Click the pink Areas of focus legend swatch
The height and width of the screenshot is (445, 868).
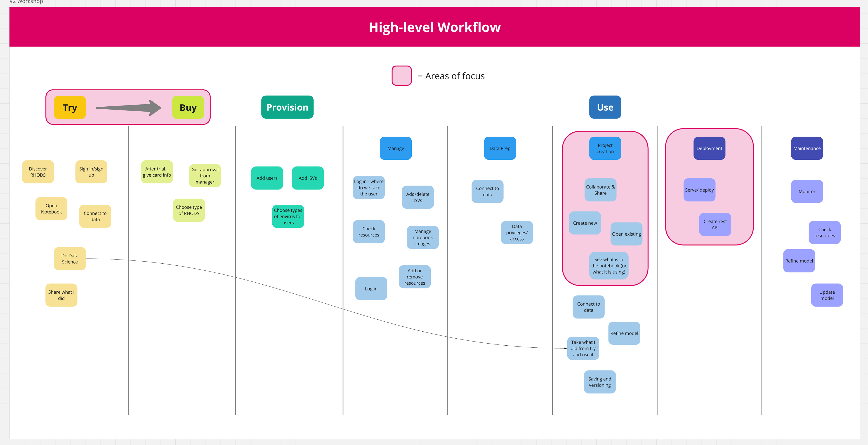401,76
